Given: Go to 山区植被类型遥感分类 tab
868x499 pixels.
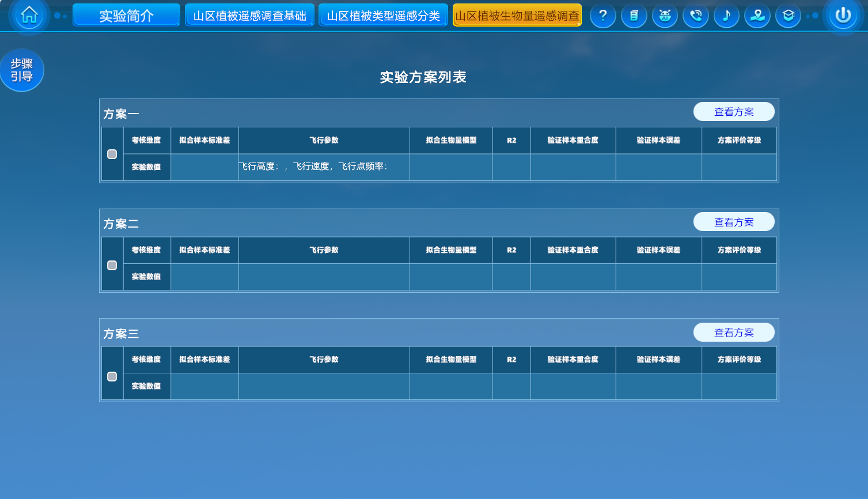Looking at the screenshot, I should 383,16.
